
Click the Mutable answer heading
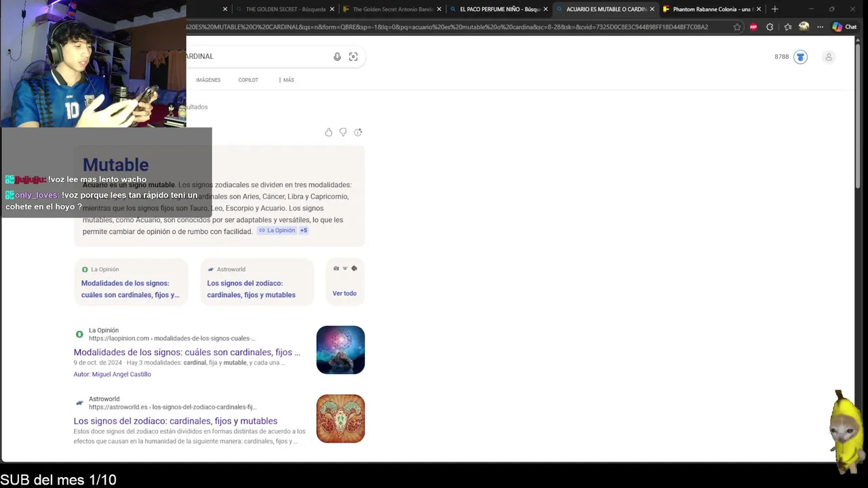coord(115,165)
